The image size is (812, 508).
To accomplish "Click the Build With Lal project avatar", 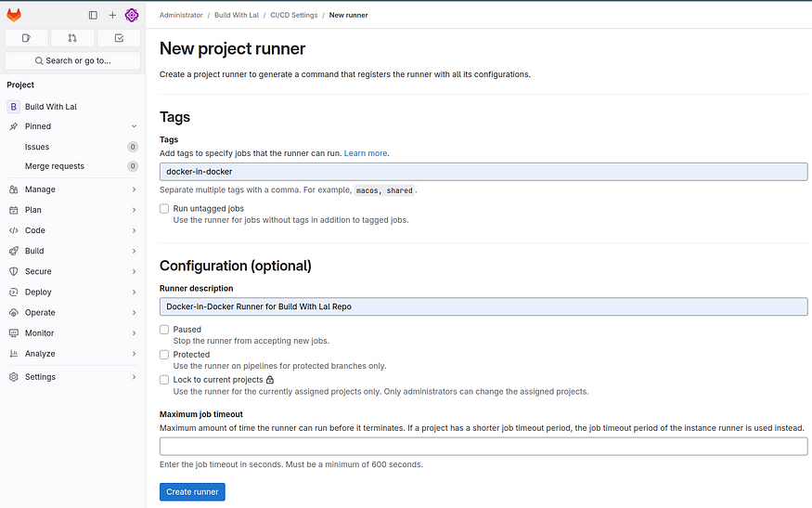I will (x=14, y=106).
